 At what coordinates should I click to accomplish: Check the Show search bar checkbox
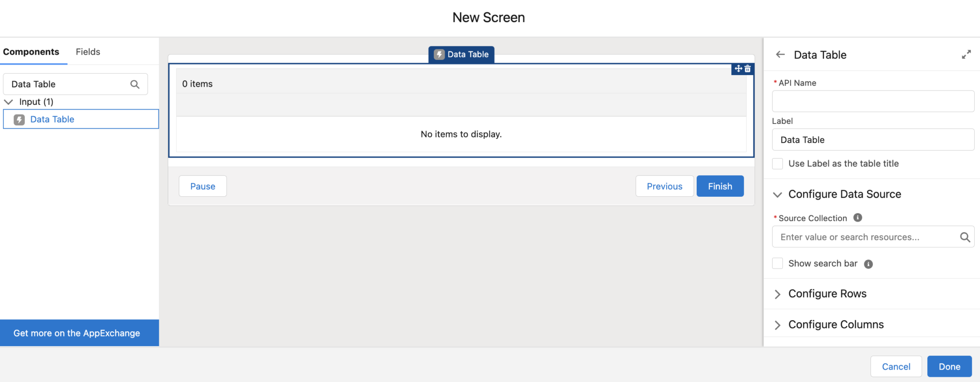tap(778, 263)
